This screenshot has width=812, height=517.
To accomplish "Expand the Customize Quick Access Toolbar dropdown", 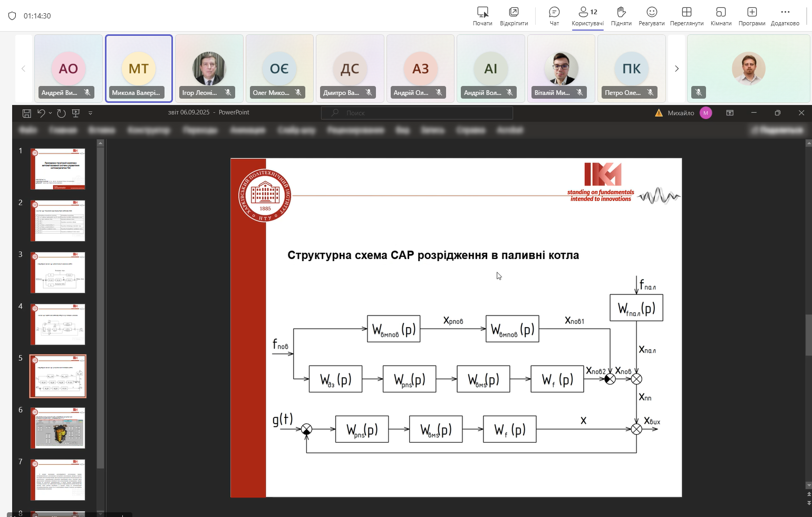I will pos(90,113).
